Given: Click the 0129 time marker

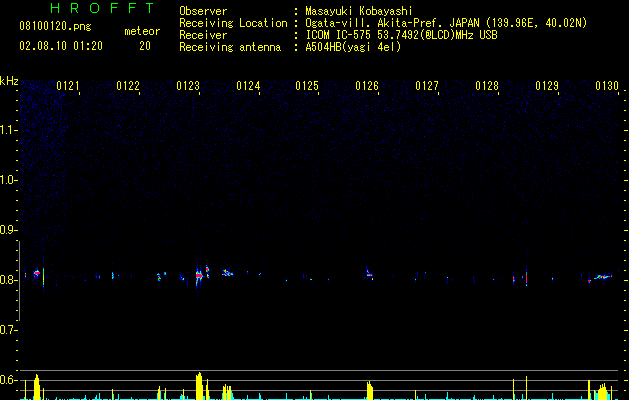Looking at the screenshot, I should click(547, 86).
